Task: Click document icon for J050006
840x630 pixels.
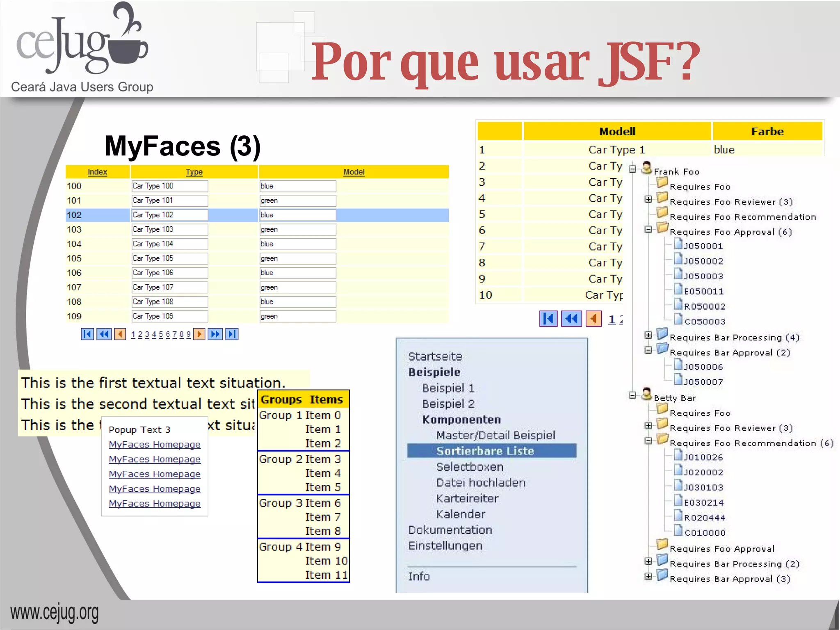Action: click(678, 365)
